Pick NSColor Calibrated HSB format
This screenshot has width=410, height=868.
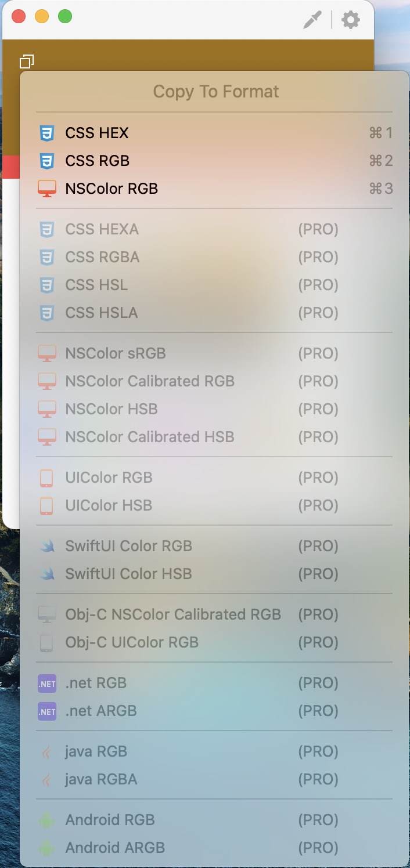point(150,437)
